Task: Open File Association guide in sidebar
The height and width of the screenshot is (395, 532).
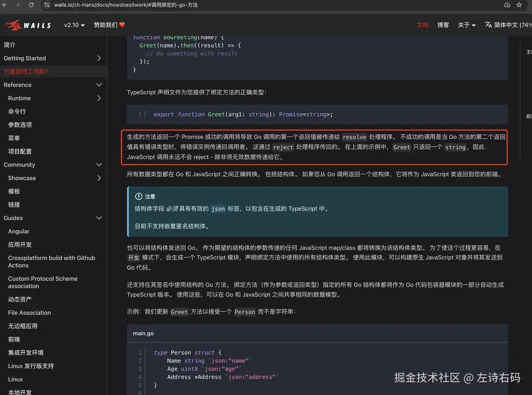Action: [x=30, y=313]
